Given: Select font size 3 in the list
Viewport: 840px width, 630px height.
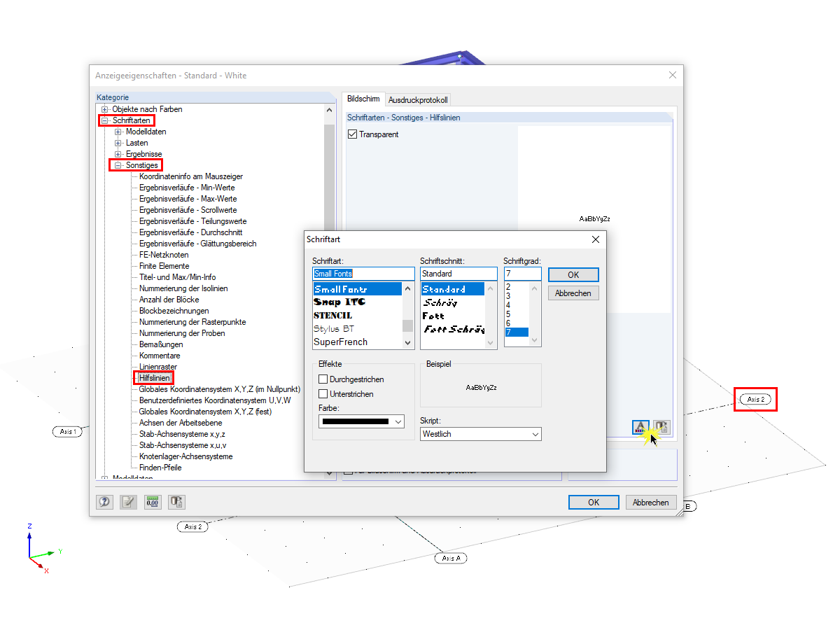Looking at the screenshot, I should click(508, 296).
